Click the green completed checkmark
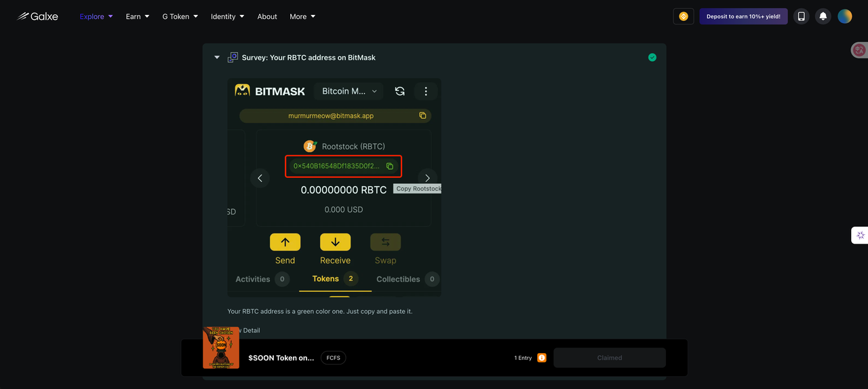The width and height of the screenshot is (868, 389). click(x=652, y=58)
